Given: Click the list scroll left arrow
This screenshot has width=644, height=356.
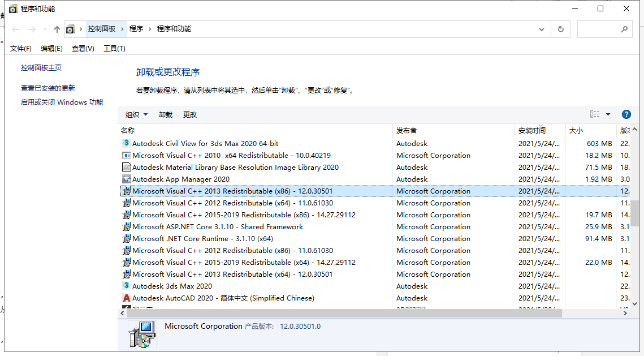Looking at the screenshot, I should (x=122, y=313).
